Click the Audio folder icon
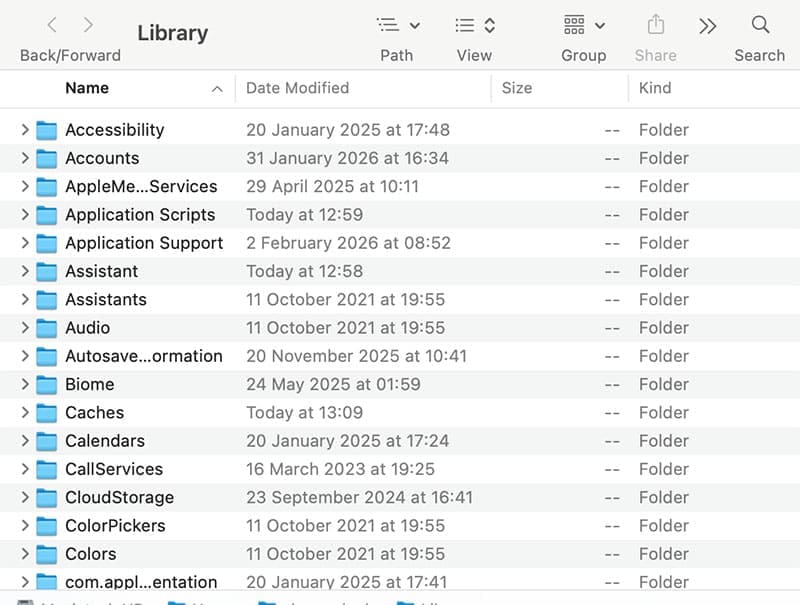The height and width of the screenshot is (605, 800). pyautogui.click(x=46, y=328)
